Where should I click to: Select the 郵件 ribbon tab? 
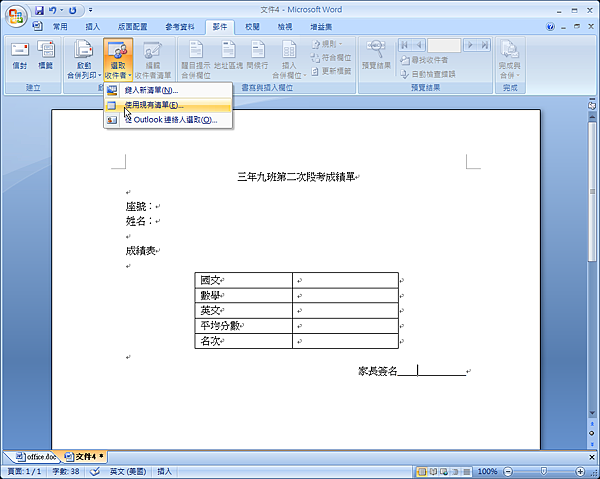point(220,27)
